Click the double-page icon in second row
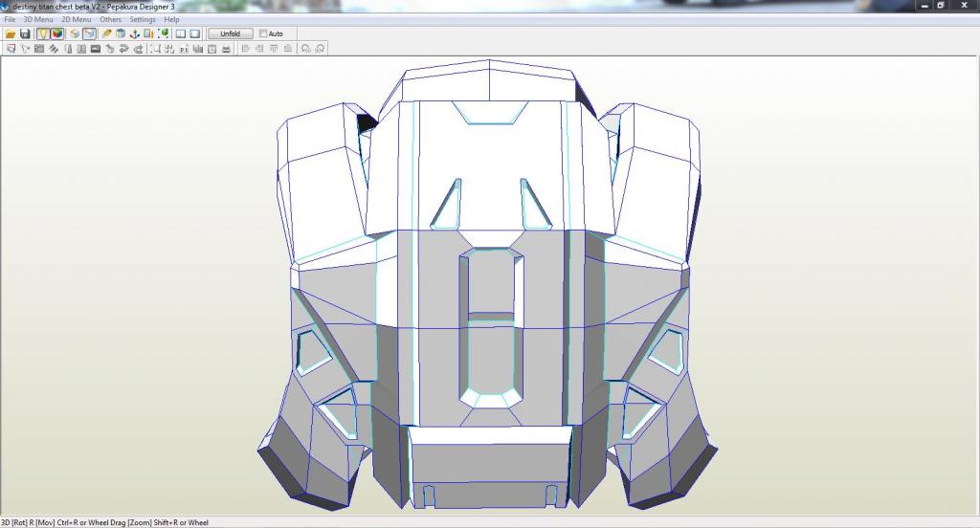This screenshot has height=528, width=980. [81, 49]
